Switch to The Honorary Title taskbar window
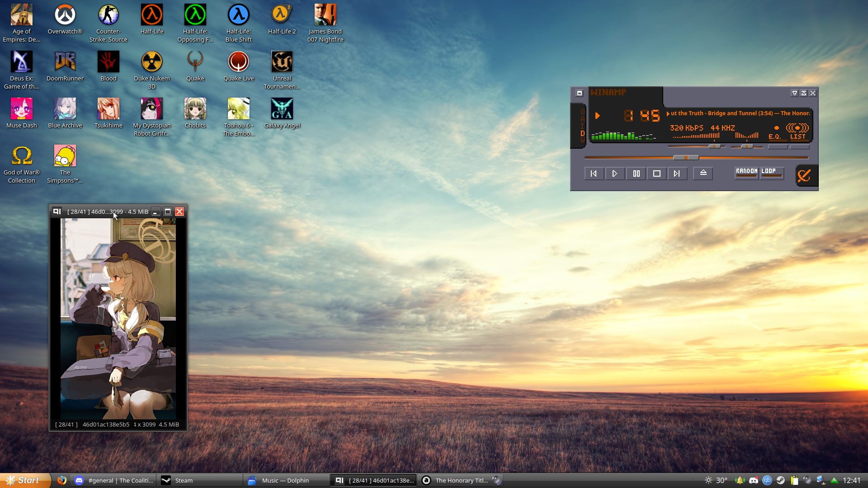868x488 pixels. point(461,480)
